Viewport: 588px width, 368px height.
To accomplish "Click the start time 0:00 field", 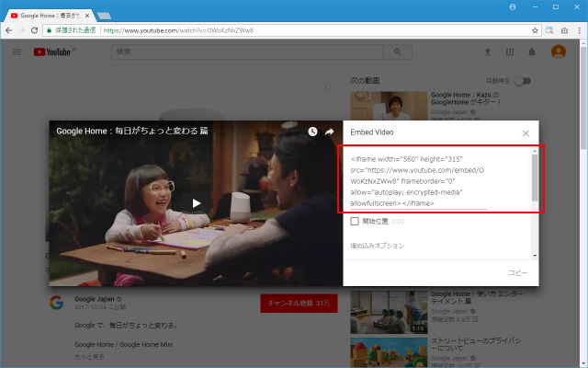I will coord(398,221).
